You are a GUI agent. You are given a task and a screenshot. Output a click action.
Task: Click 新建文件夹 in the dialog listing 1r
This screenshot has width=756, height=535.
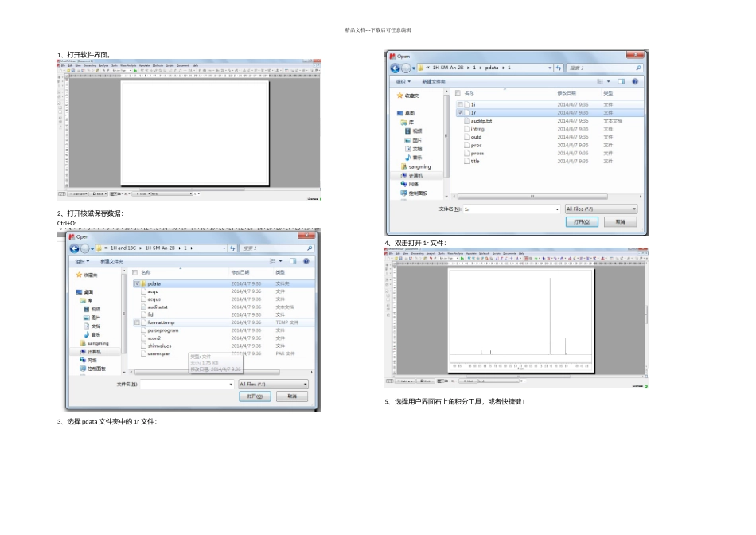click(x=434, y=81)
